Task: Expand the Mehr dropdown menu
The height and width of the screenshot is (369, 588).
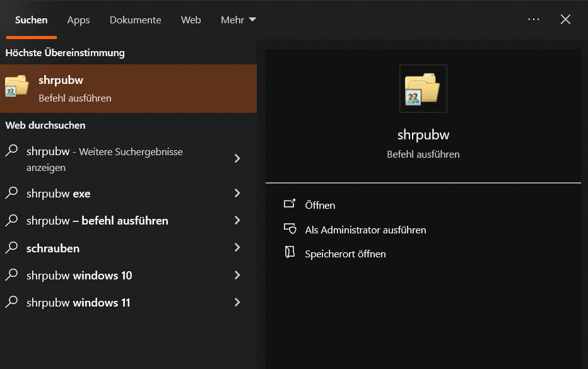Action: click(x=238, y=20)
